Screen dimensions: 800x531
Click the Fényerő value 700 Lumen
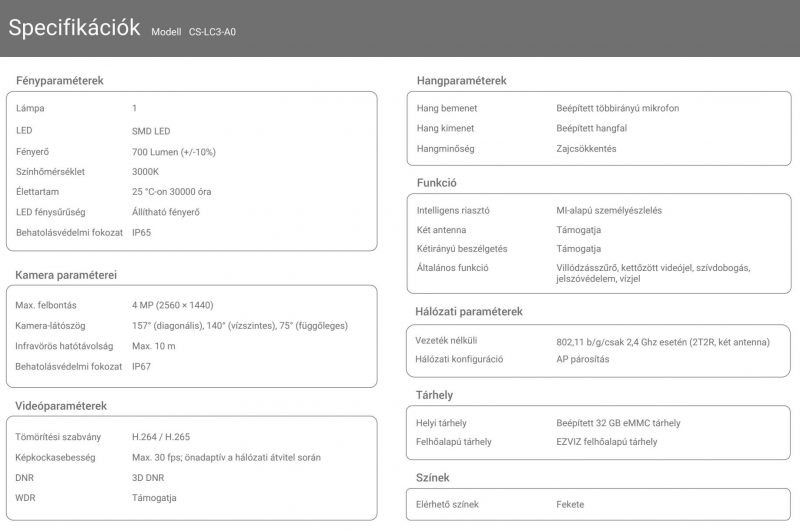pyautogui.click(x=173, y=152)
